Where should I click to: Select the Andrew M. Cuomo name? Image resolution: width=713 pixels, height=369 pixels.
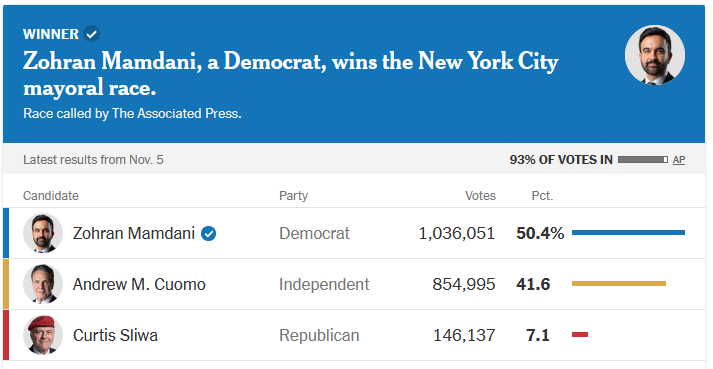pyautogui.click(x=139, y=284)
